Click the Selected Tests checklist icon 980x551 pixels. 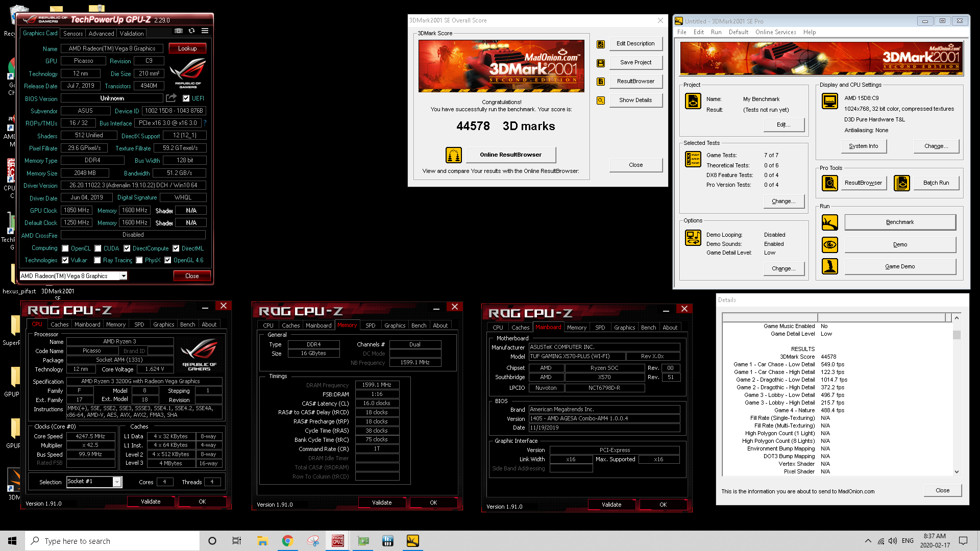point(693,159)
